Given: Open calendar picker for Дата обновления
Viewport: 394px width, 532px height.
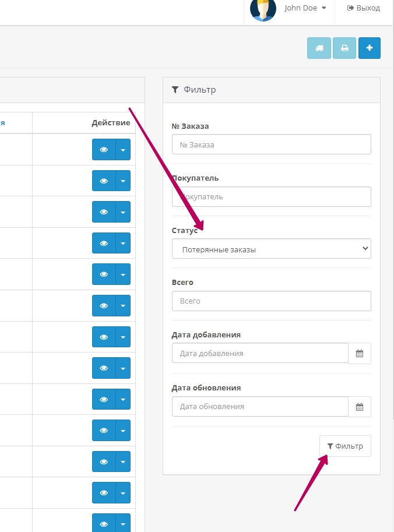Looking at the screenshot, I should click(360, 406).
